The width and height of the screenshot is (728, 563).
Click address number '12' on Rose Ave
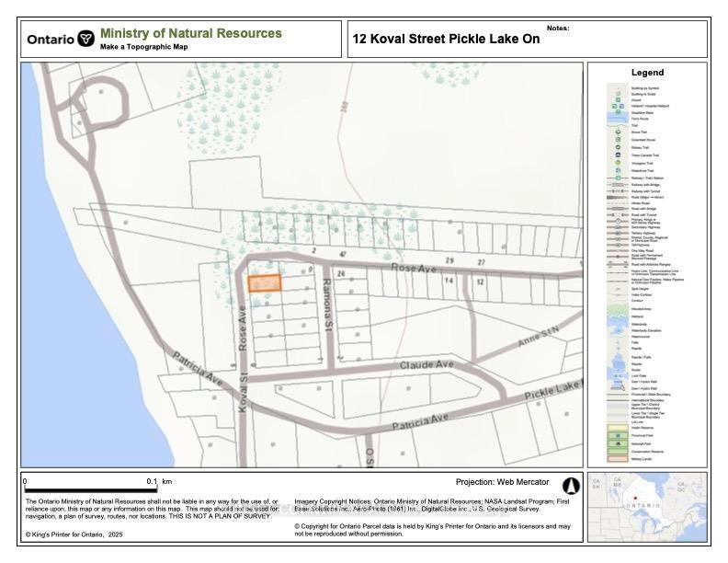click(x=480, y=282)
